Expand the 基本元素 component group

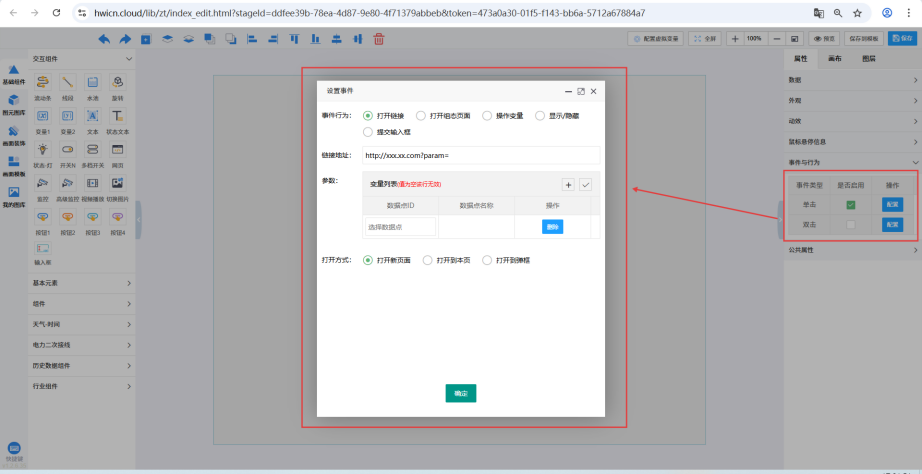[x=80, y=284]
